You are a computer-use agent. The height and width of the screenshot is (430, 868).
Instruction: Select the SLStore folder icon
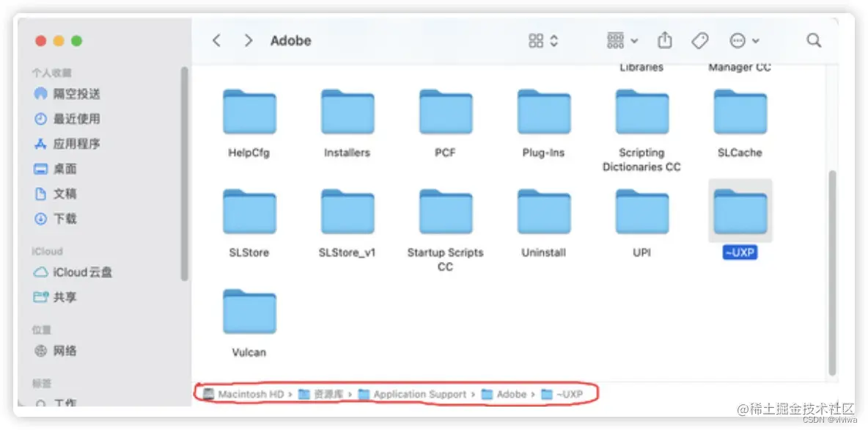click(x=249, y=211)
